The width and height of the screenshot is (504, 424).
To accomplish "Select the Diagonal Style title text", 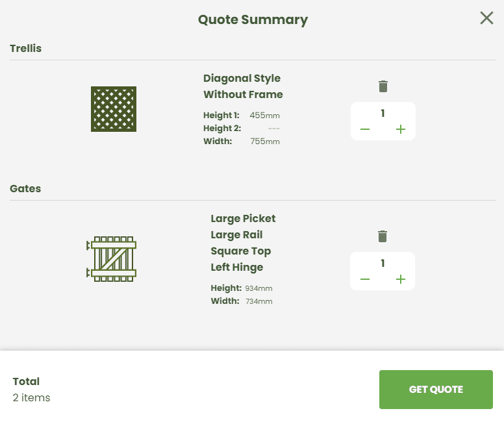I will 242,78.
